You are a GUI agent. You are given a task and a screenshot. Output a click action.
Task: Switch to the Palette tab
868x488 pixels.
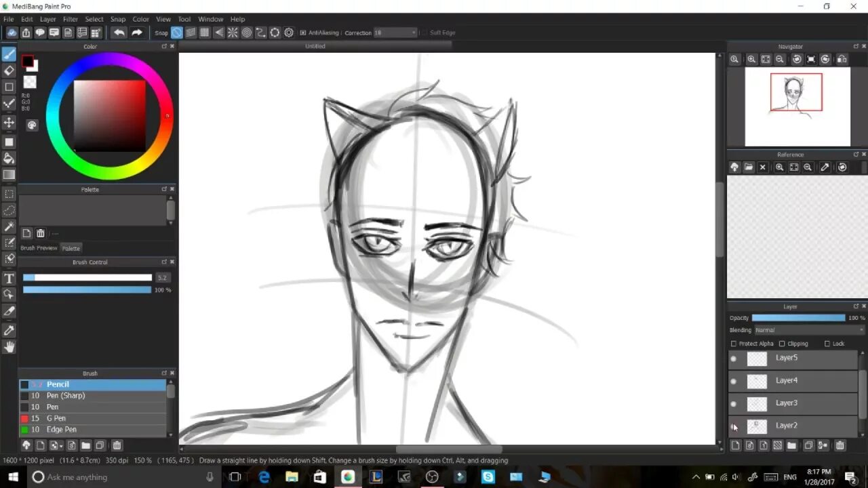click(71, 248)
